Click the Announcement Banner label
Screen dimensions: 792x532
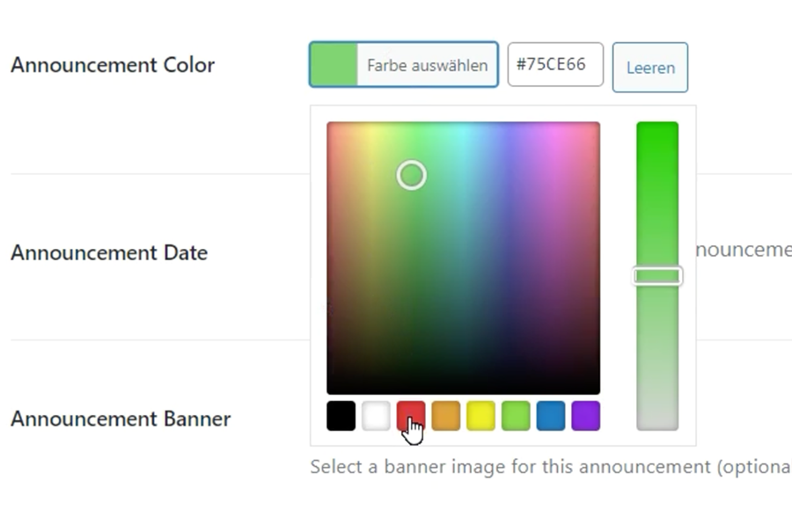click(x=121, y=419)
